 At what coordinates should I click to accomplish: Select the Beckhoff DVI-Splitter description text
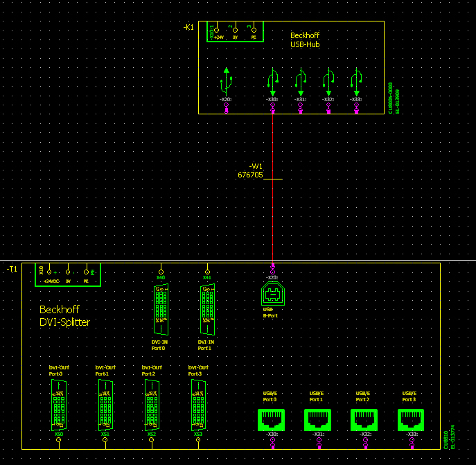coord(64,315)
